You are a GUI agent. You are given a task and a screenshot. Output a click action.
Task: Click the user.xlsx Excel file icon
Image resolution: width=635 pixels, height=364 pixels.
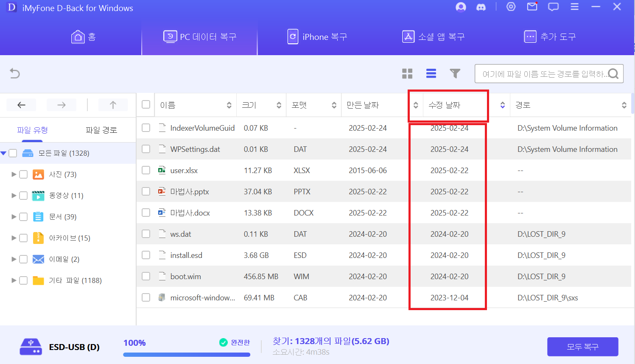click(162, 170)
